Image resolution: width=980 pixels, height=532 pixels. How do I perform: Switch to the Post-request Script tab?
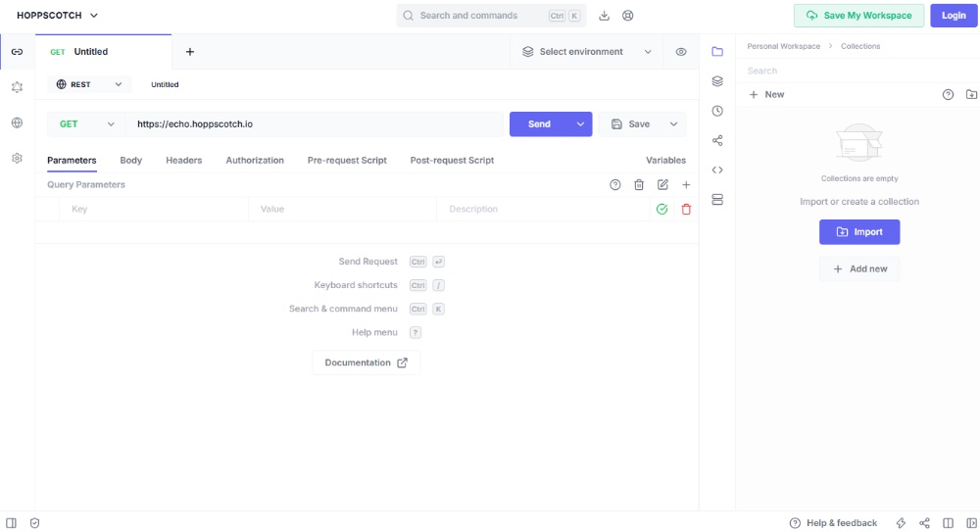click(452, 160)
